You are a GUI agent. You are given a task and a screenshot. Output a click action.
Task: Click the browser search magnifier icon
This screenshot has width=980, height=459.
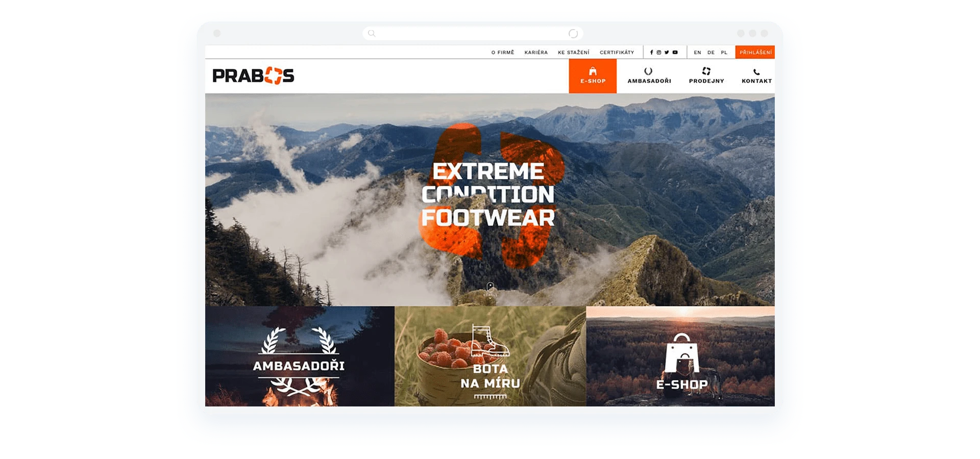[x=372, y=34]
